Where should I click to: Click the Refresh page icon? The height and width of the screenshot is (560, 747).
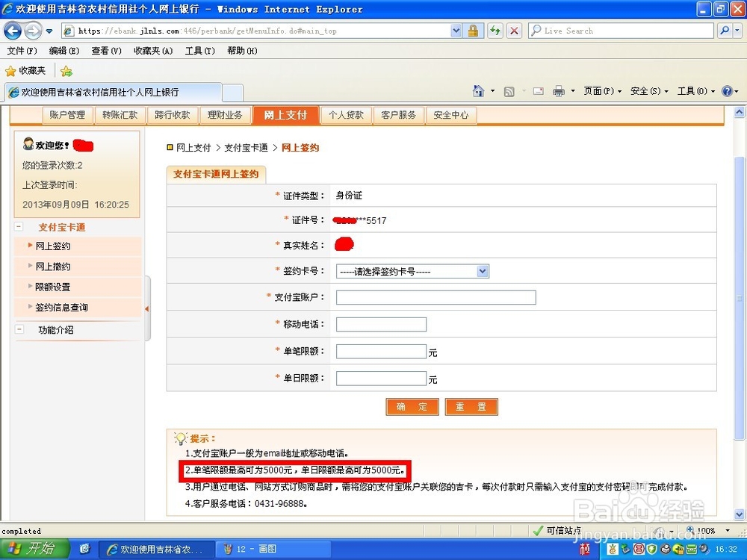[x=495, y=31]
